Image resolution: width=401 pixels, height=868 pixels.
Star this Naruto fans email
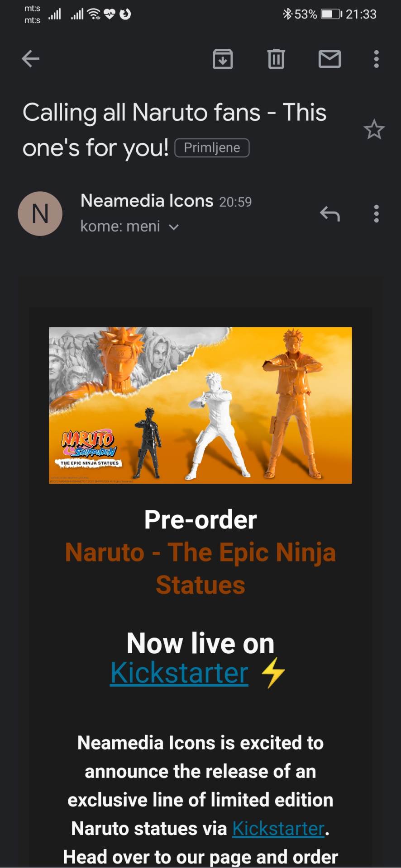click(x=374, y=130)
